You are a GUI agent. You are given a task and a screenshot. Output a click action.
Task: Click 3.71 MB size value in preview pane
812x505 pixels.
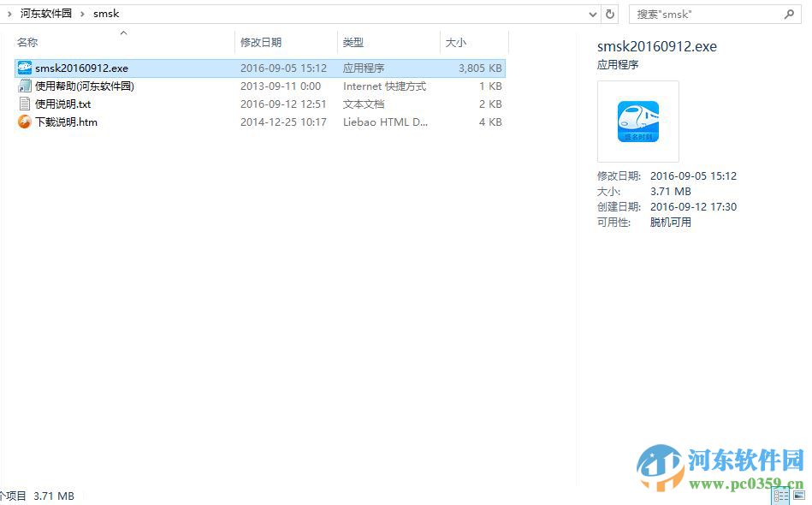pyautogui.click(x=671, y=192)
